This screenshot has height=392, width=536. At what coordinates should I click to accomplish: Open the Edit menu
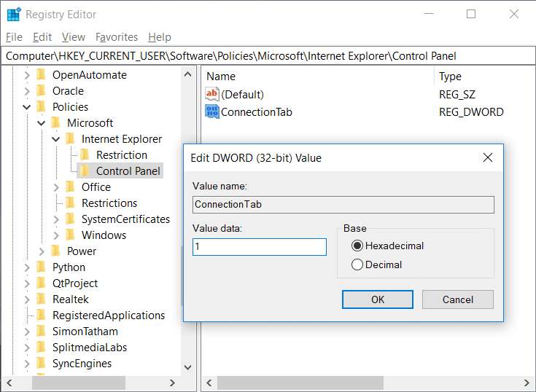42,37
